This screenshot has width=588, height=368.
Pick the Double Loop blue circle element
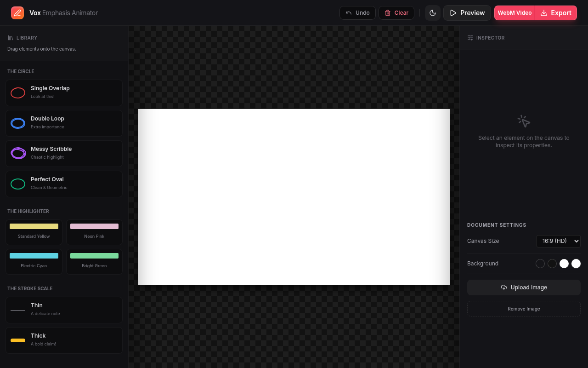[64, 123]
